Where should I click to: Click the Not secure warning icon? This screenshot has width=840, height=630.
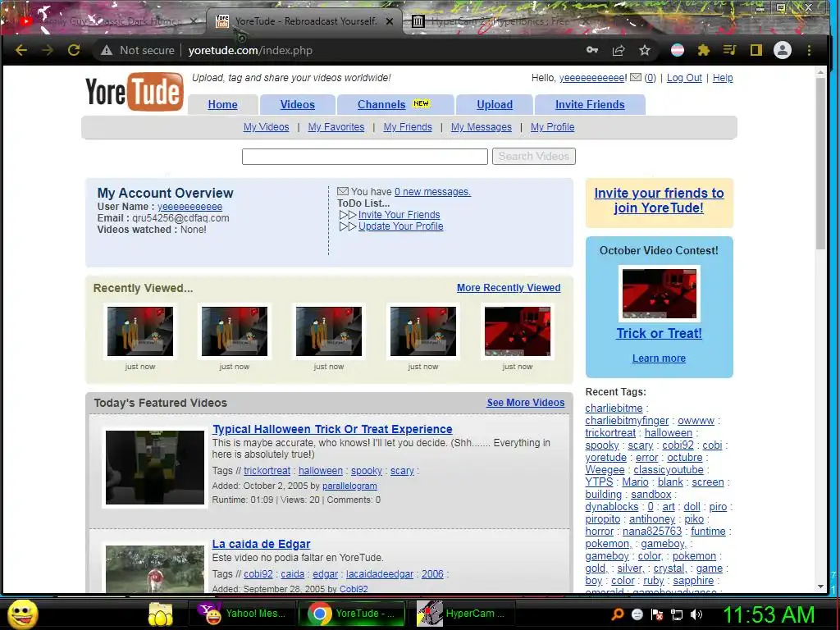107,50
